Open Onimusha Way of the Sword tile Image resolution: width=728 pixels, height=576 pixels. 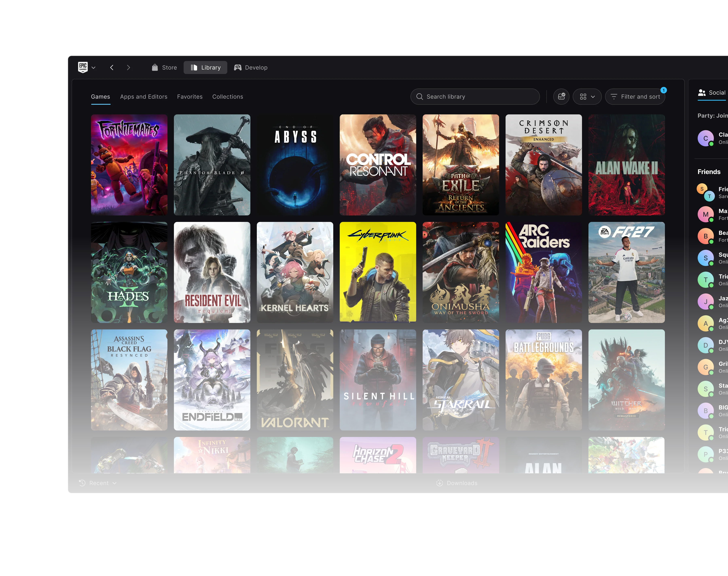[x=461, y=272]
